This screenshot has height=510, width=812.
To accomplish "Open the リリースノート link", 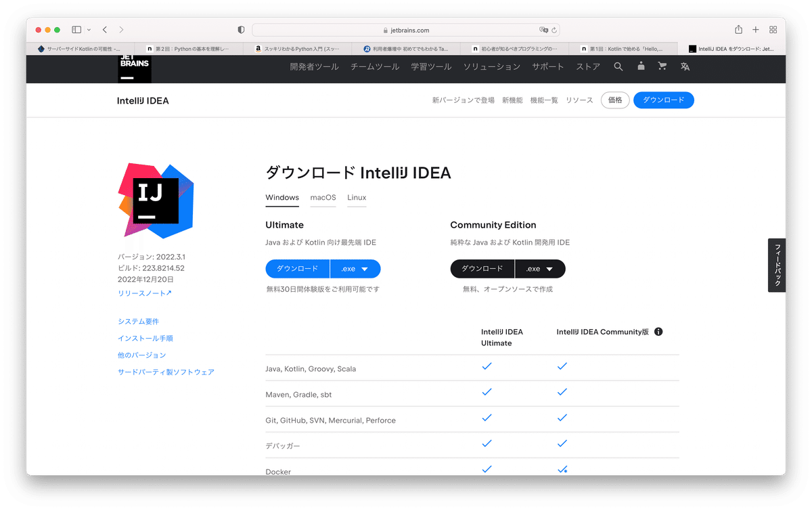I will click(x=145, y=293).
